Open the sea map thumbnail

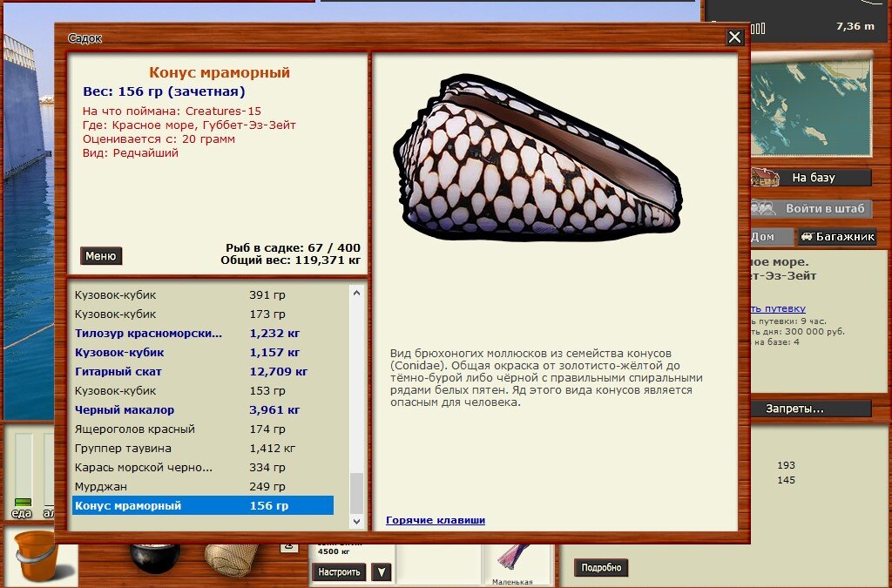tap(810, 103)
